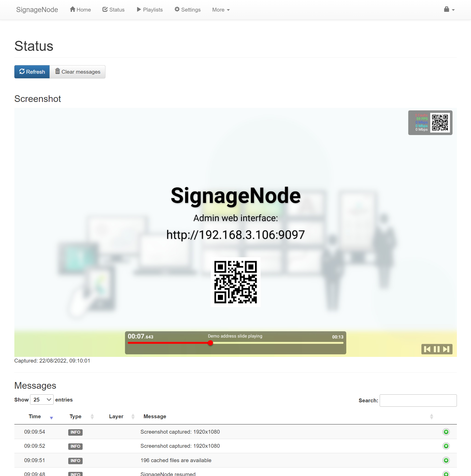Open the Show entries dropdown
Image resolution: width=471 pixels, height=476 pixels.
click(x=42, y=400)
